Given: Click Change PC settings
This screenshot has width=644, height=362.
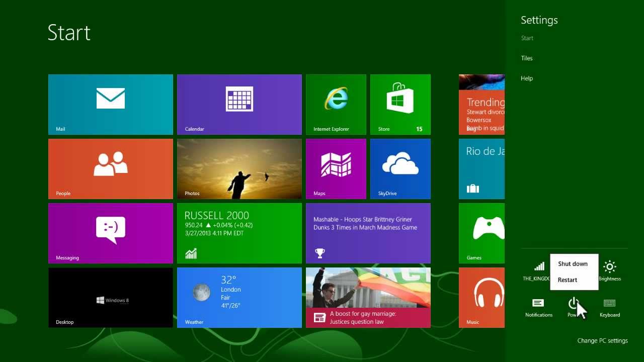Looking at the screenshot, I should click(602, 340).
